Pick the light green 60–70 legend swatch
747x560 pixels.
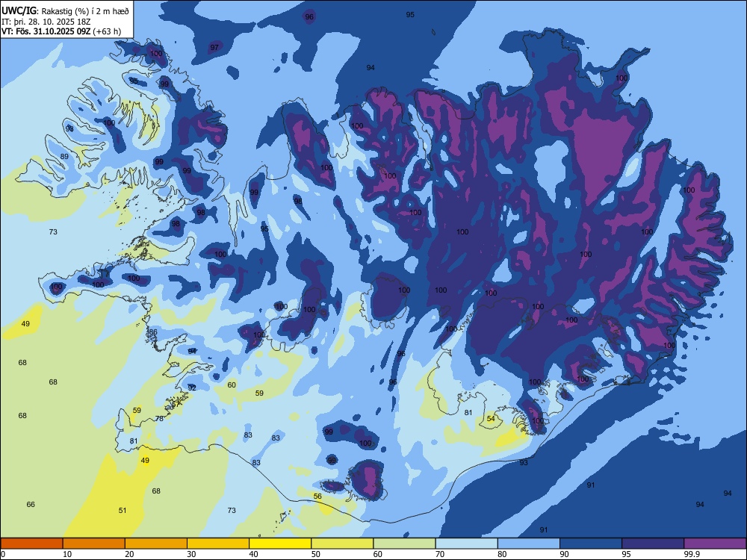404,544
